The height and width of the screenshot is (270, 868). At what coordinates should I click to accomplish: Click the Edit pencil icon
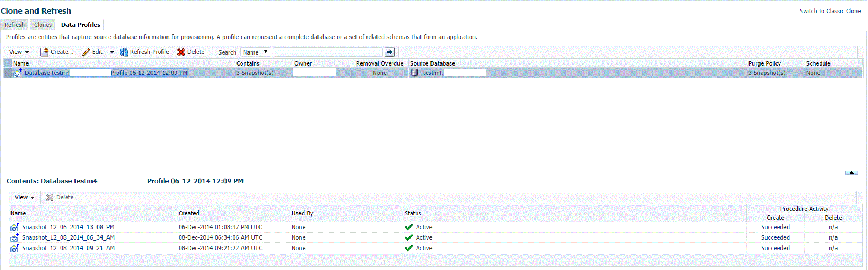86,52
